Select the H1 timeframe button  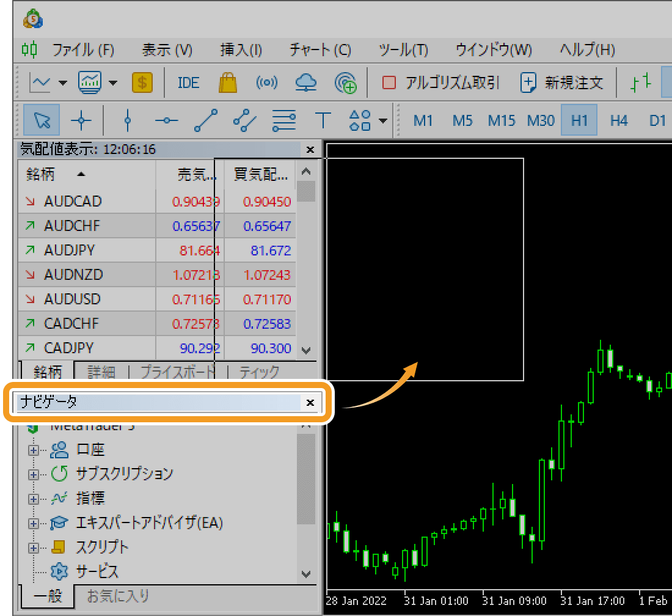click(579, 120)
